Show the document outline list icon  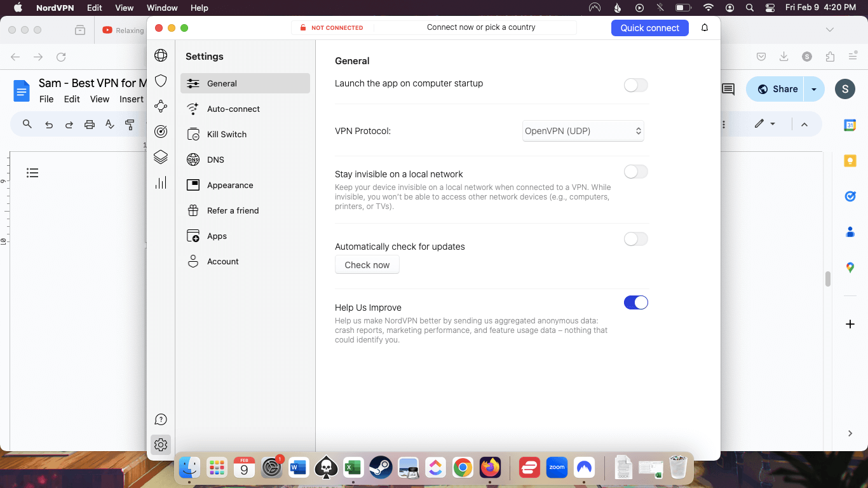click(x=32, y=173)
